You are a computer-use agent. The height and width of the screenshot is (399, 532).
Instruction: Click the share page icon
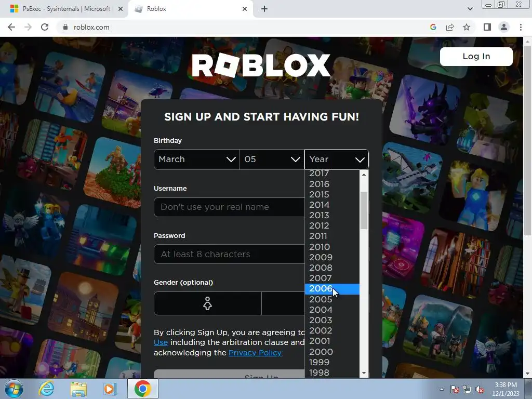click(450, 27)
